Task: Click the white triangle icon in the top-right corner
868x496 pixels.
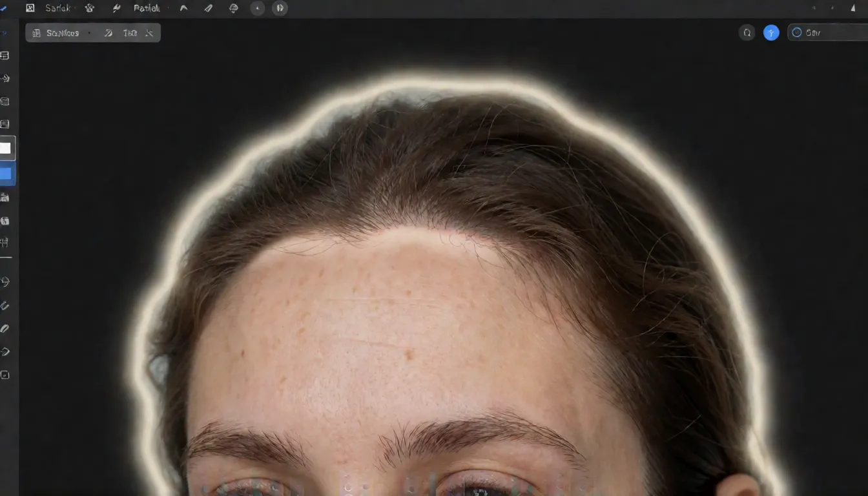Action: pos(852,8)
